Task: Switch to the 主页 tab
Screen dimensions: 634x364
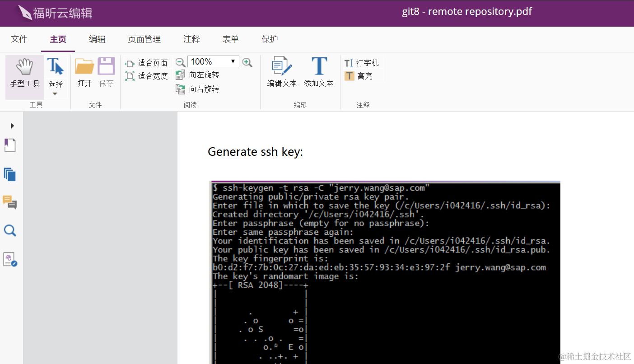Action: (58, 39)
